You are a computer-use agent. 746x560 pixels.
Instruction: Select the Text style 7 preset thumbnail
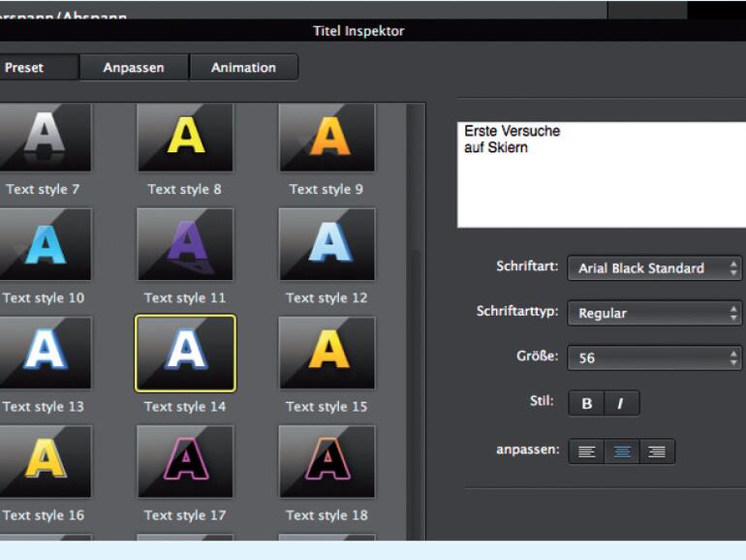click(x=45, y=138)
